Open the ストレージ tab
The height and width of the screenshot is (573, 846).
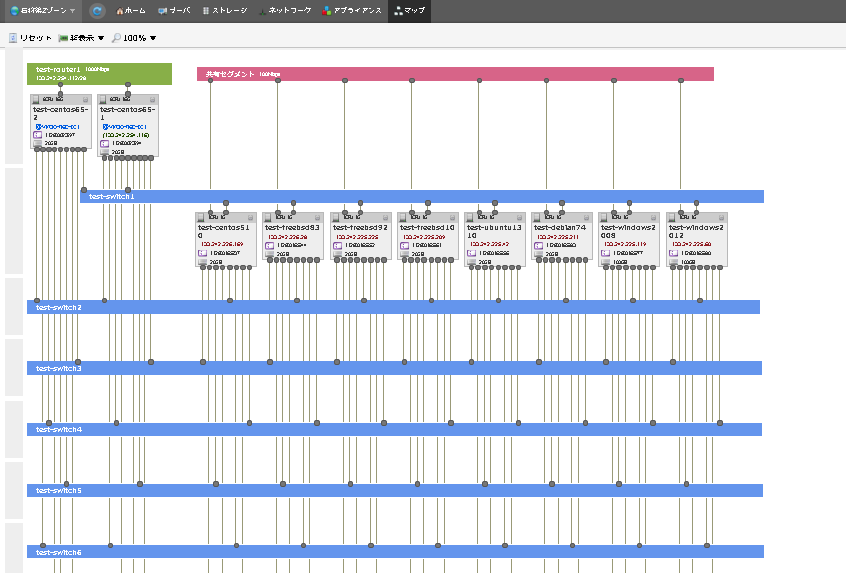pyautogui.click(x=223, y=11)
